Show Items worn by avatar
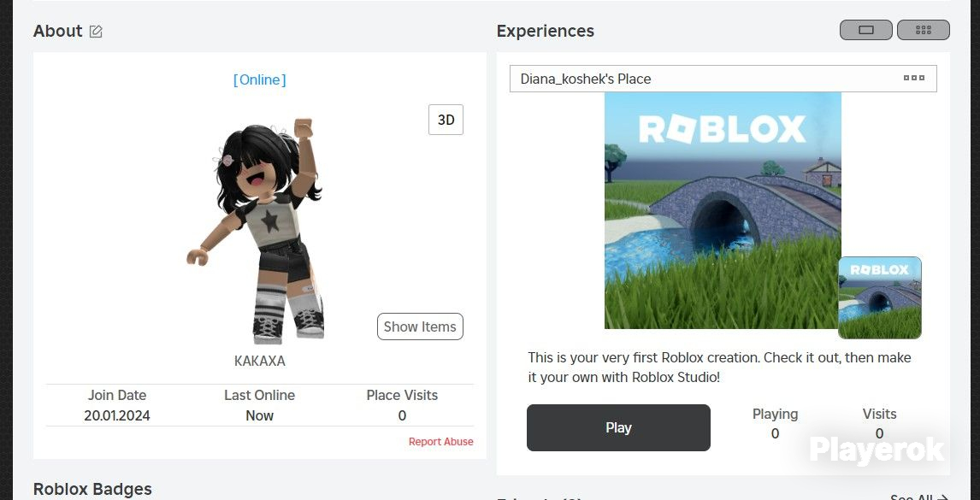The height and width of the screenshot is (500, 980). coord(420,326)
